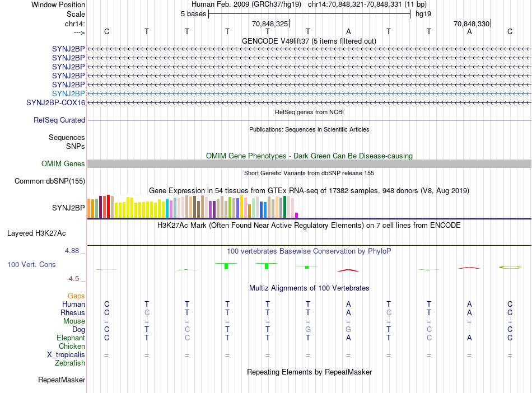Click the dark green bar in GTEx chart
This screenshot has width=532, height=393.
pyautogui.click(x=285, y=207)
